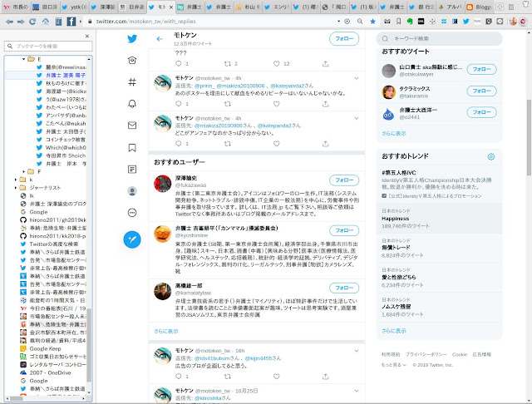Image resolution: width=532 pixels, height=404 pixels.
Task: Go back with the profile header arrow
Action: click(x=160, y=39)
